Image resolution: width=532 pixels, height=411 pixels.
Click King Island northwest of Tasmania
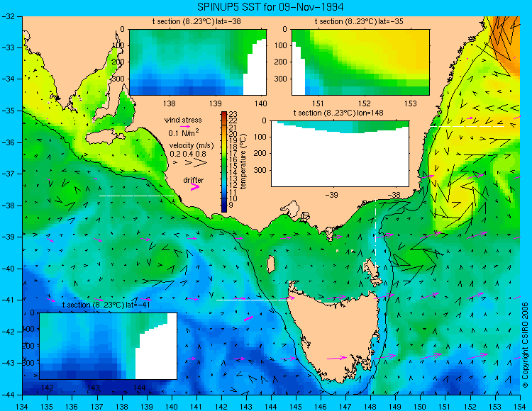point(270,264)
